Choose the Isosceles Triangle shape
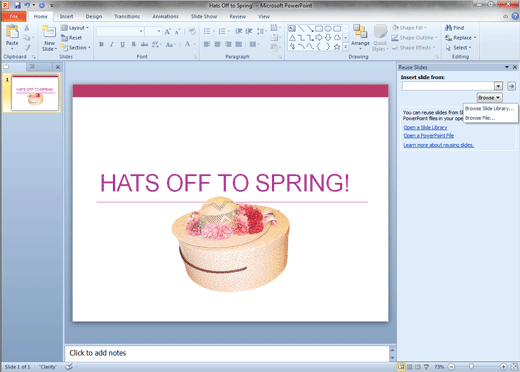The height and width of the screenshot is (372, 520). (x=292, y=38)
